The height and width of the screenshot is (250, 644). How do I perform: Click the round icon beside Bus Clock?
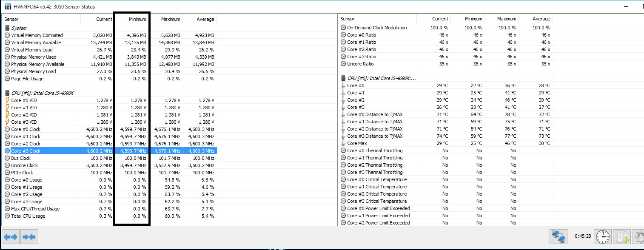[7, 158]
